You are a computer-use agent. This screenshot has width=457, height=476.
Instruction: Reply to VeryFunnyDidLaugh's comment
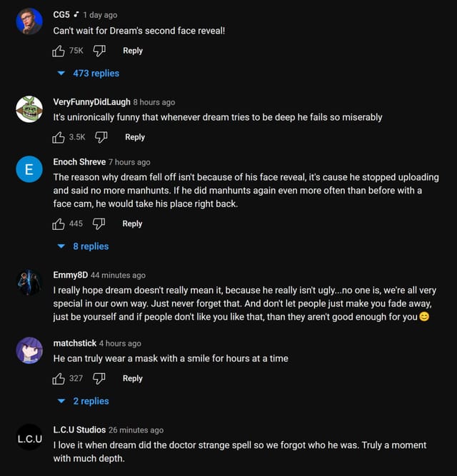135,137
